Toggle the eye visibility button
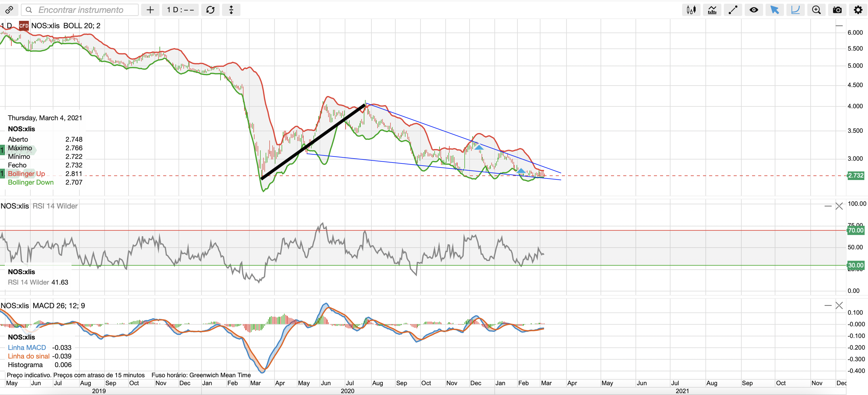868x395 pixels. (x=754, y=10)
